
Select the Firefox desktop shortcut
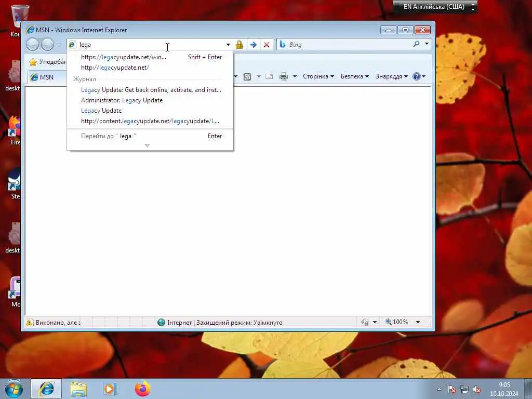click(x=15, y=130)
